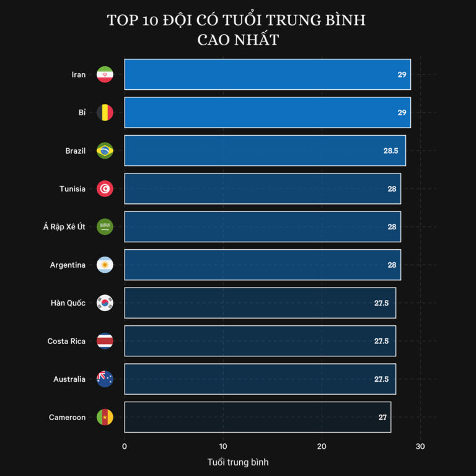This screenshot has height=476, width=476.
Task: Select the Tunisia flag icon
Action: (x=105, y=189)
